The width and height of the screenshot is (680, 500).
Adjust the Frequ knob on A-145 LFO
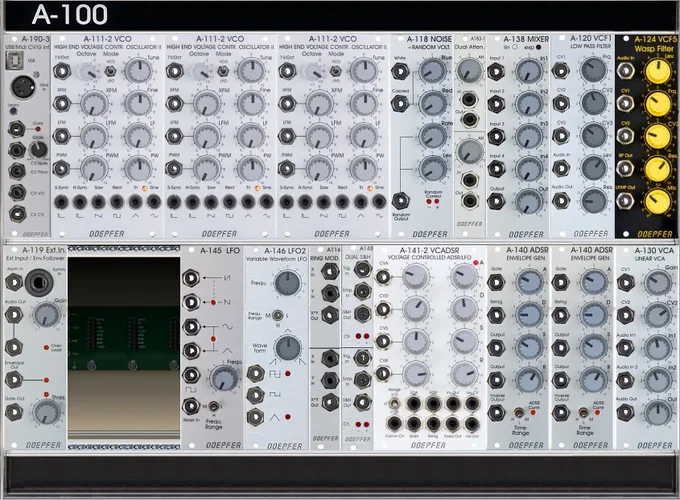tap(224, 378)
